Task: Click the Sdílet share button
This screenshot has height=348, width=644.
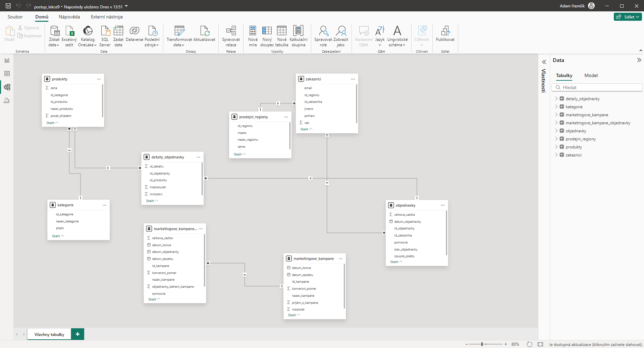Action: coord(628,17)
